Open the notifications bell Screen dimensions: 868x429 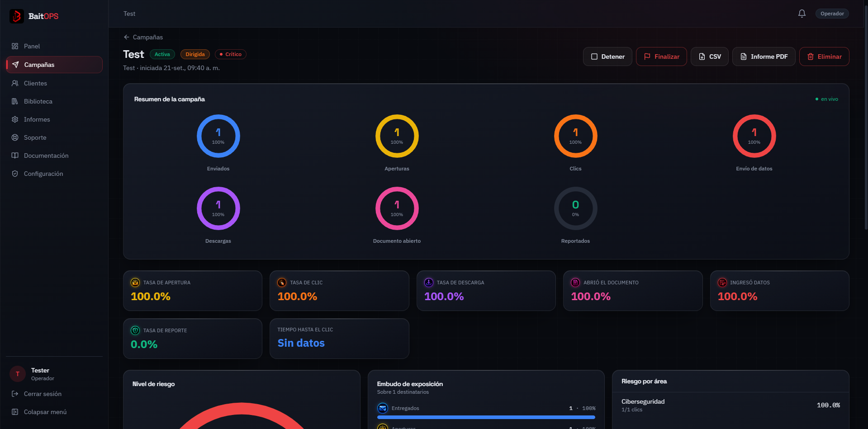pos(802,14)
